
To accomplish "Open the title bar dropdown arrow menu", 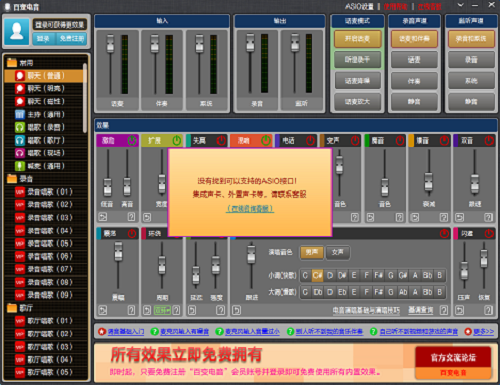I will (460, 5).
